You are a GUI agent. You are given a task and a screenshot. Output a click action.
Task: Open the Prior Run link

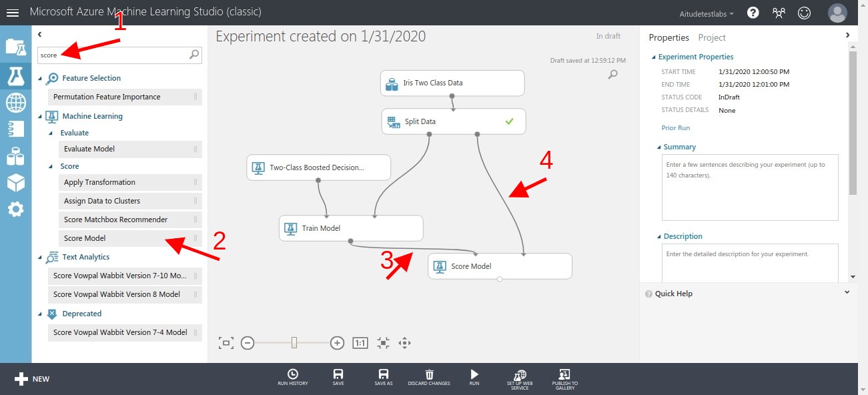pyautogui.click(x=675, y=127)
